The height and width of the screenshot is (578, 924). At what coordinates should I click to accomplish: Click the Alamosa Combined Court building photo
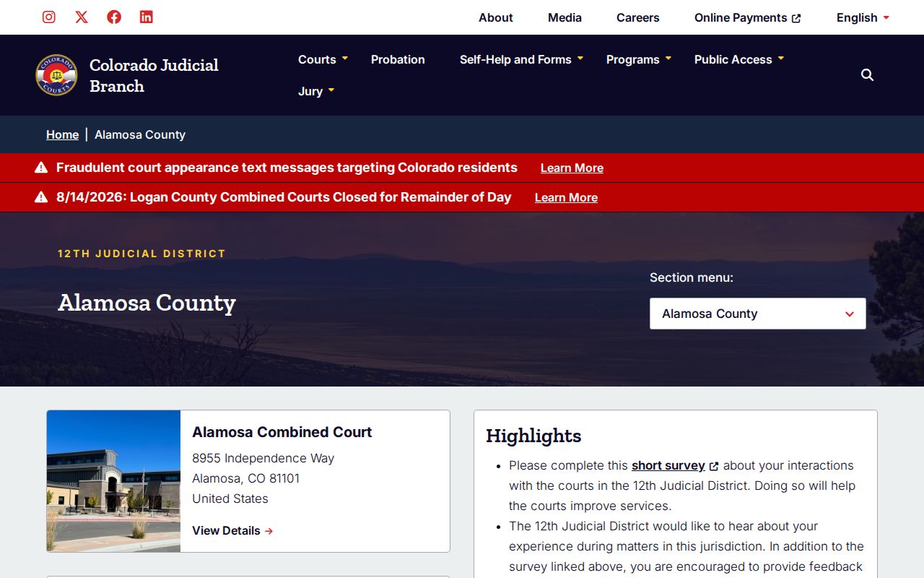(114, 481)
